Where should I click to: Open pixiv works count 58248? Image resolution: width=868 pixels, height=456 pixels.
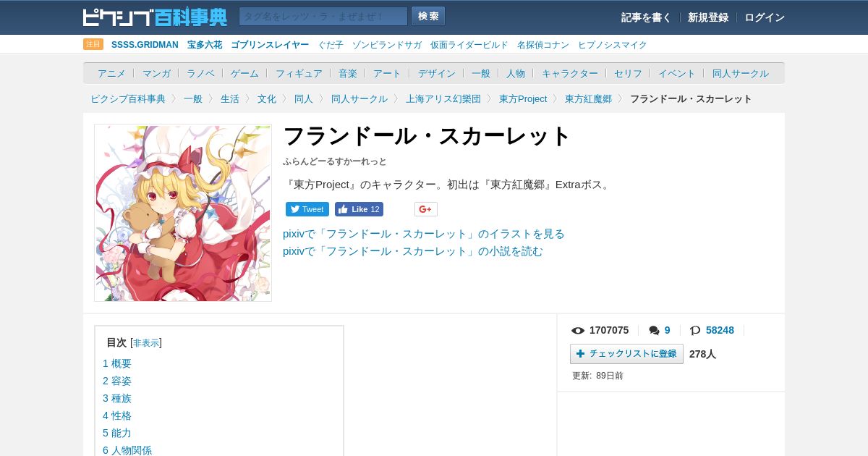[712, 330]
